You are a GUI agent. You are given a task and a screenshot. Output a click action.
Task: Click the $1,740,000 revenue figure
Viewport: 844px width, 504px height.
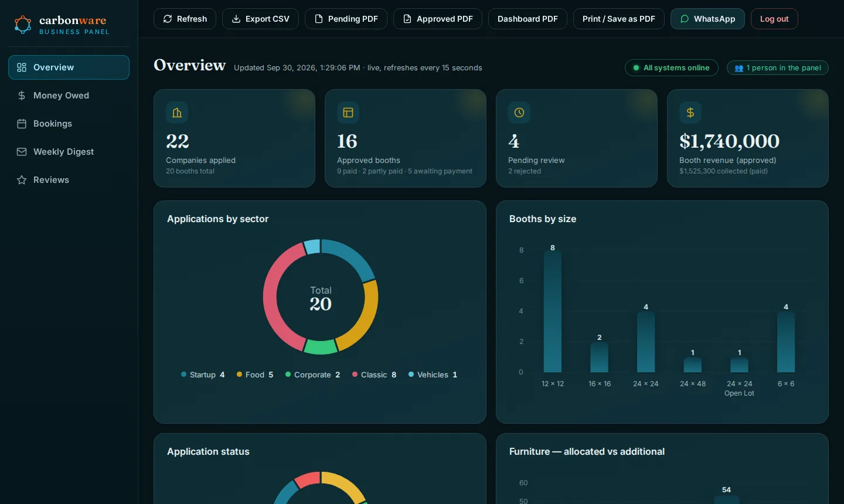coord(729,141)
